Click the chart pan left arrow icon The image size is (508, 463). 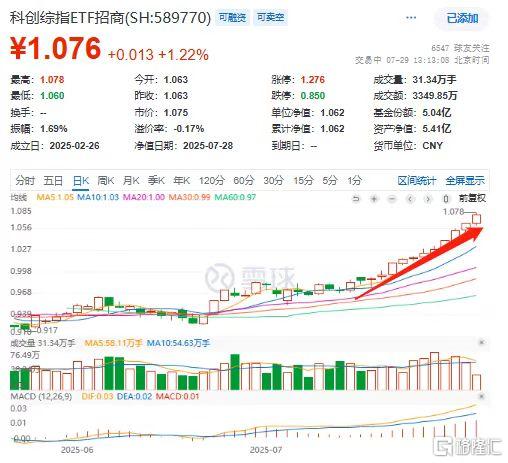[410, 199]
